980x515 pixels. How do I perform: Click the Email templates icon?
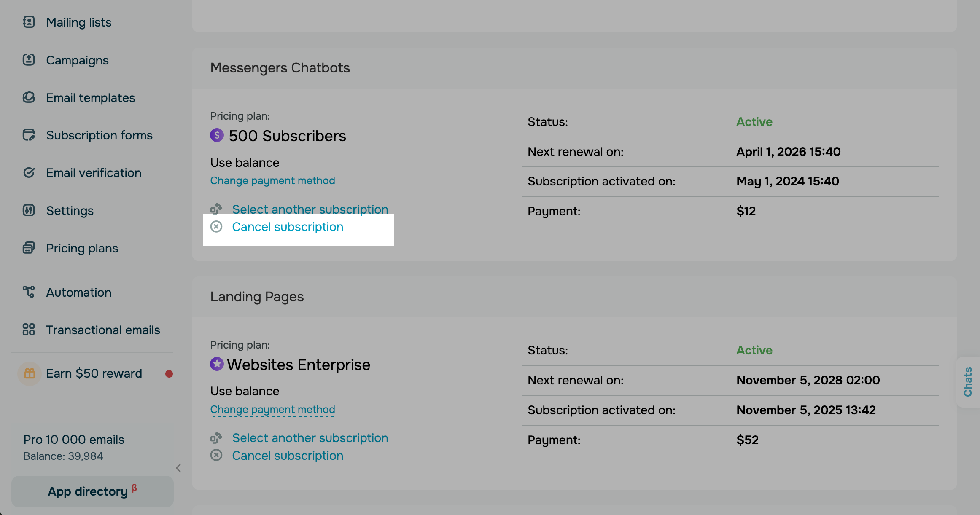click(29, 98)
